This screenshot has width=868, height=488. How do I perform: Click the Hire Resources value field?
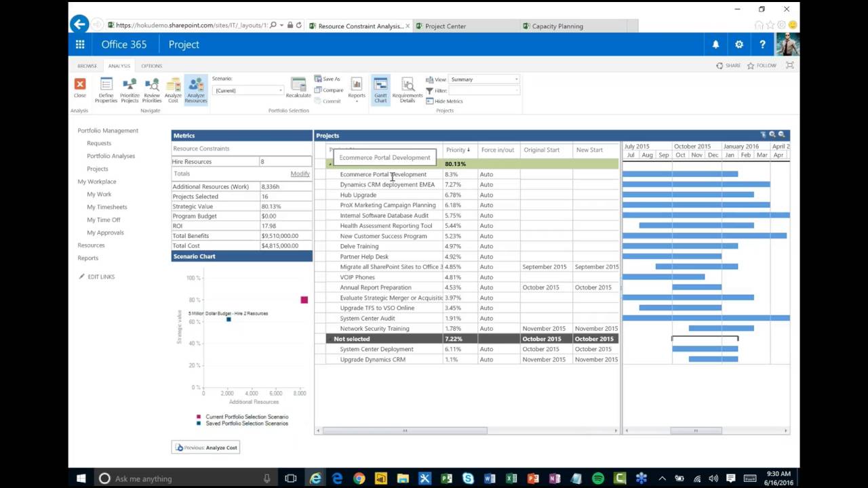point(285,161)
